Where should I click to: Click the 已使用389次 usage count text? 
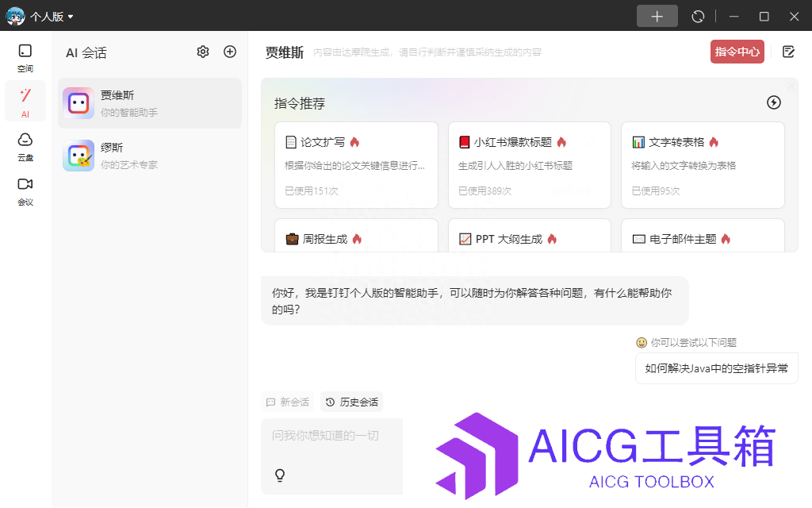coord(485,191)
